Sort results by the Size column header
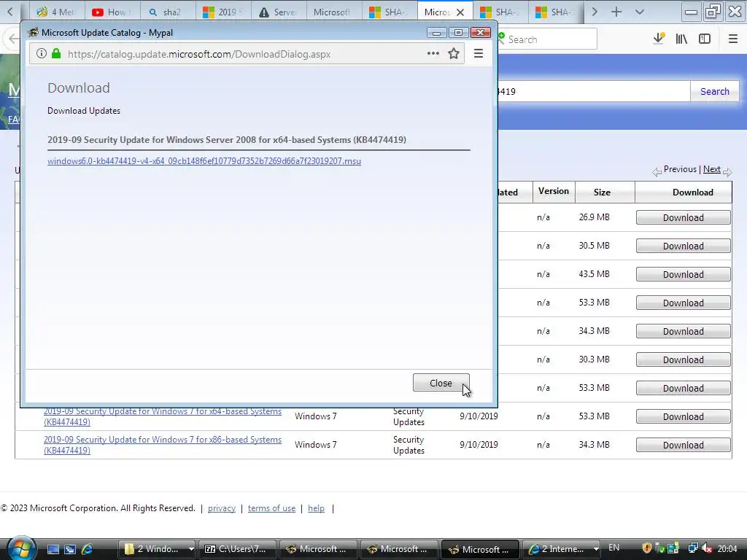This screenshot has width=747, height=560. point(602,192)
